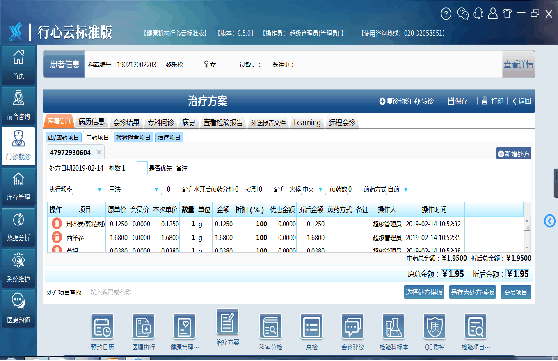Click the back chevron button in 治疗方案 header
This screenshot has width=558, height=361.
[x=521, y=101]
